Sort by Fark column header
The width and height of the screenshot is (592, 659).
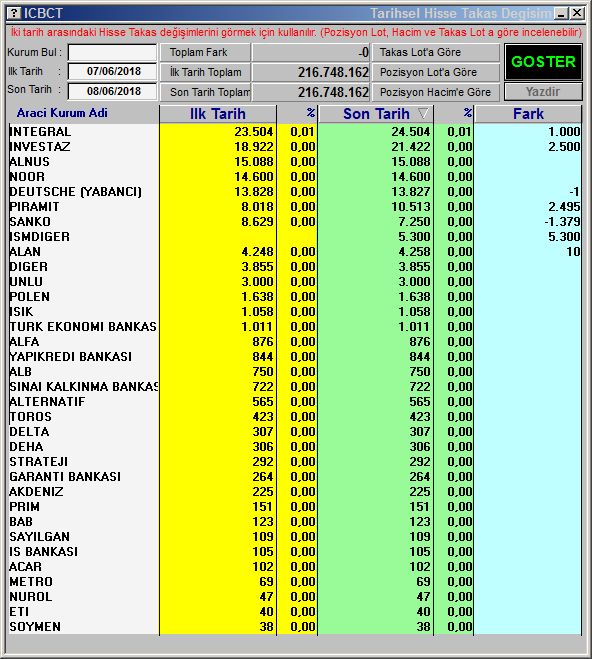coord(528,114)
